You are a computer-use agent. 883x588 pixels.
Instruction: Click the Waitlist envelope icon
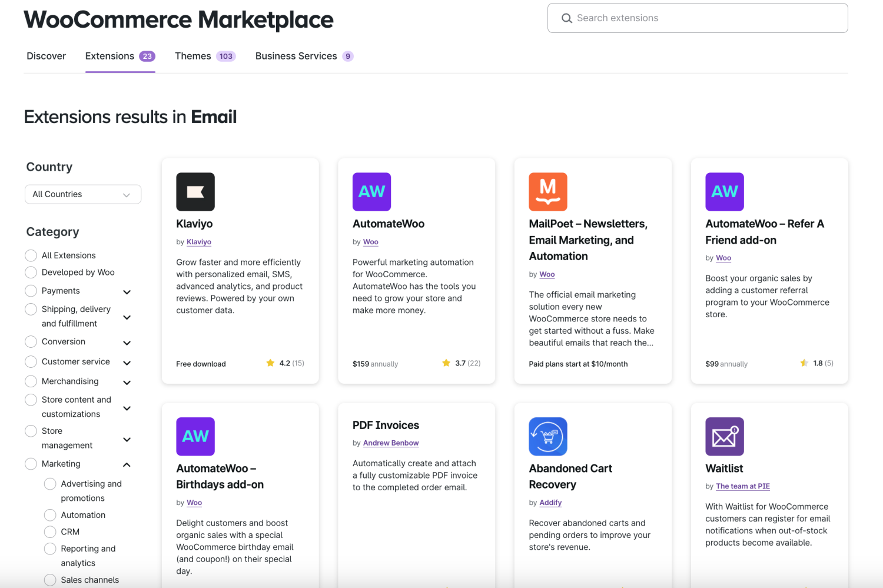(x=724, y=436)
